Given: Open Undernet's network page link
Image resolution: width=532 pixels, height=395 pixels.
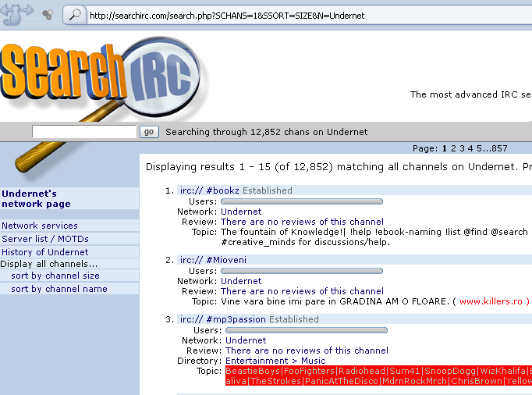Looking at the screenshot, I should (x=36, y=199).
